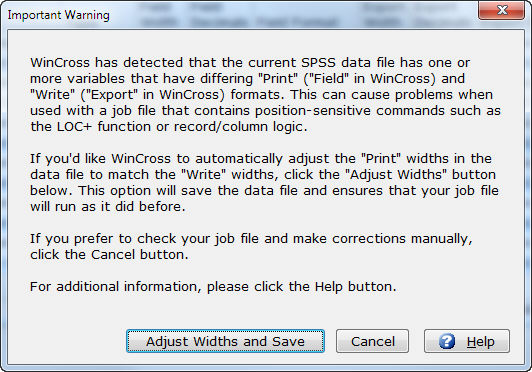Click the word 'Cancel' in the third paragraph
The width and height of the screenshot is (532, 372).
pos(113,255)
